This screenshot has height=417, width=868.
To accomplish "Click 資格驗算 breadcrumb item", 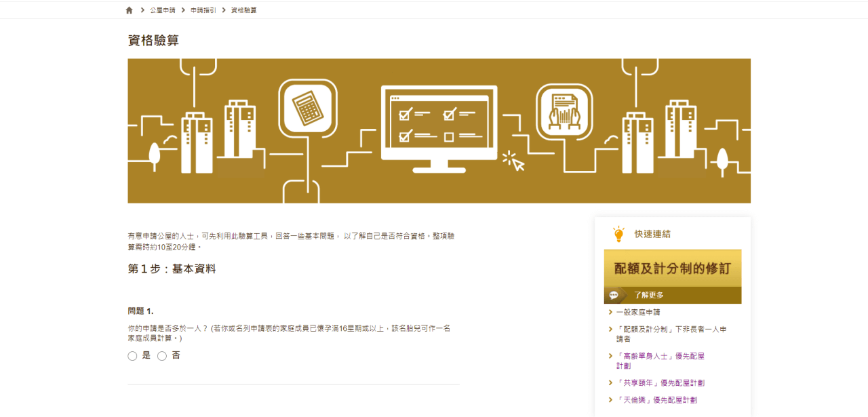I will tap(244, 10).
